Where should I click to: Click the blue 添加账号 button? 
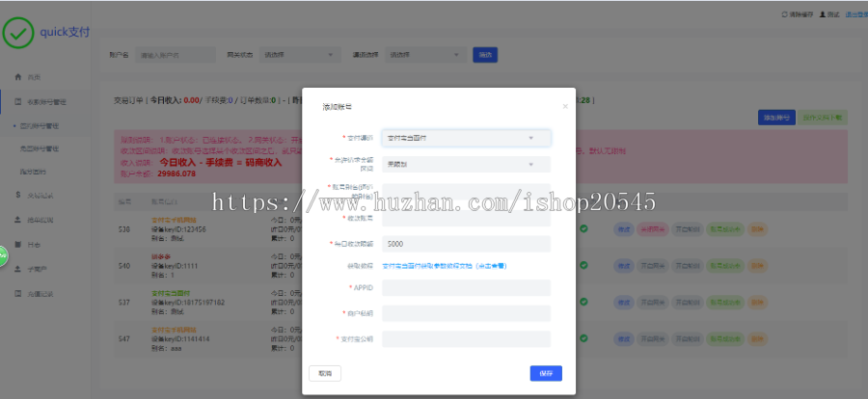click(776, 118)
